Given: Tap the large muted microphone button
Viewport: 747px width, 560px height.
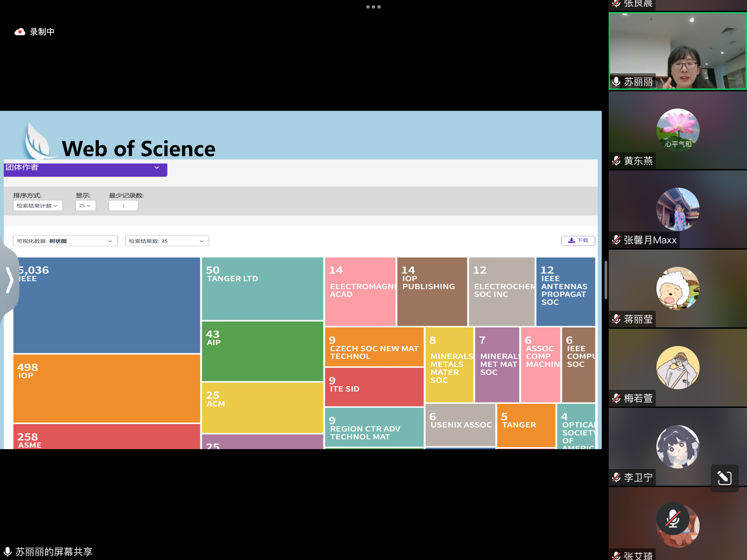Looking at the screenshot, I should click(x=673, y=519).
